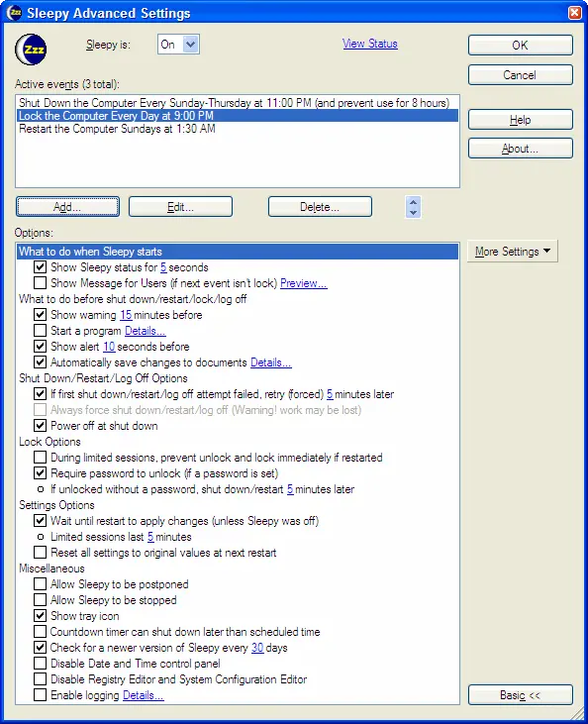The height and width of the screenshot is (724, 588).
Task: Enable Reset all settings at next restart
Action: [41, 553]
